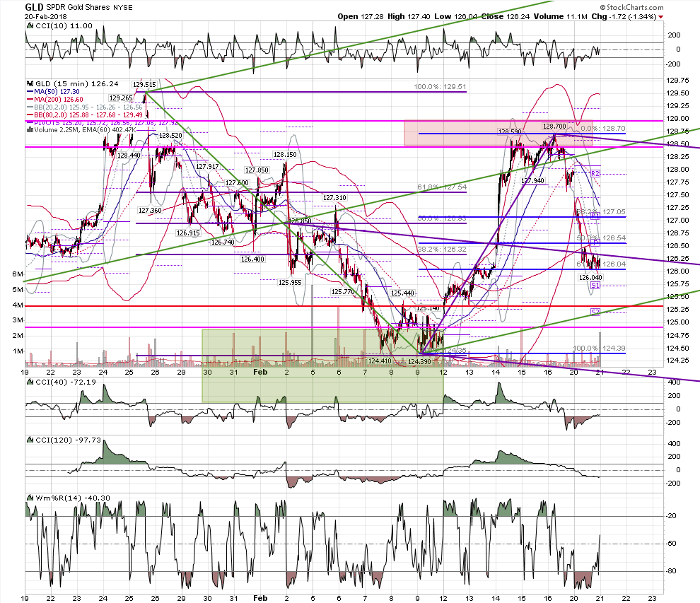Viewport: 700px width, 603px height.
Task: Click the Close 126.24 value
Action: 506,16
